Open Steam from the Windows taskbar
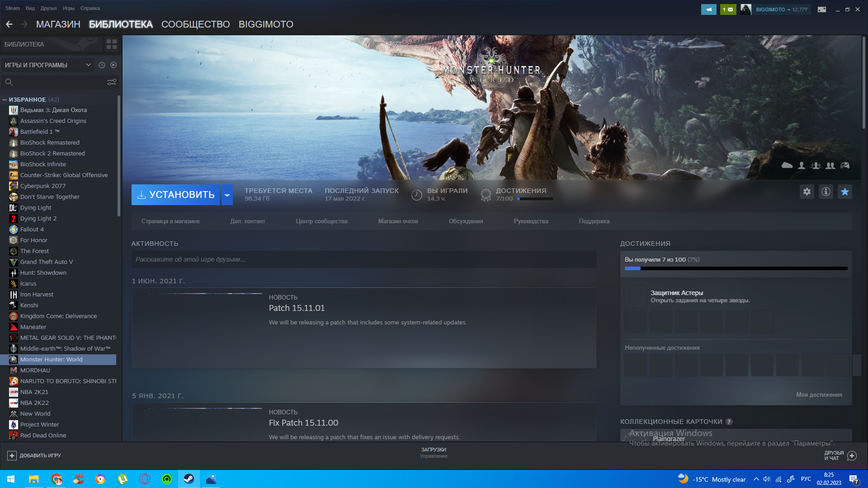The image size is (868, 488). pos(189,479)
